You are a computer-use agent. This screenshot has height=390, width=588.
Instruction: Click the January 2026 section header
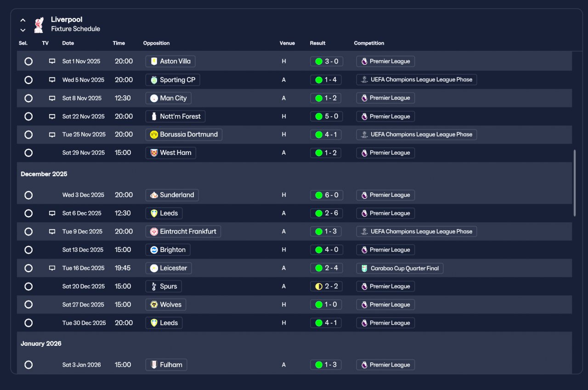click(x=41, y=344)
